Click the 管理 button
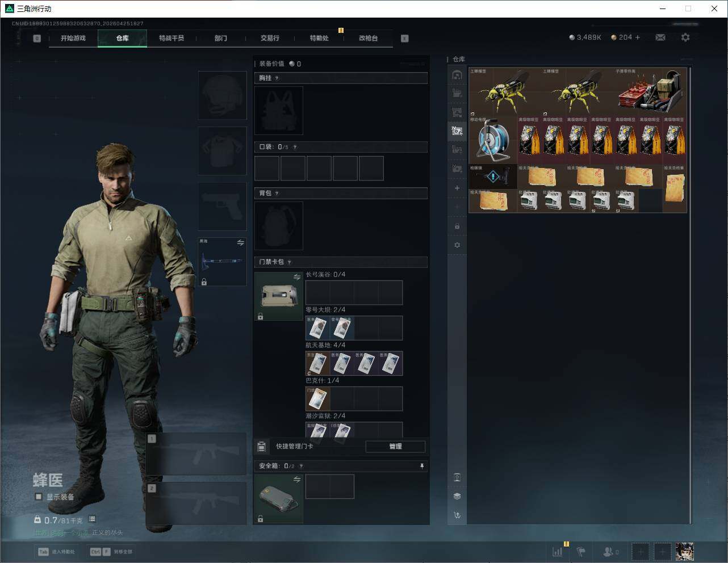This screenshot has width=728, height=563. point(395,447)
